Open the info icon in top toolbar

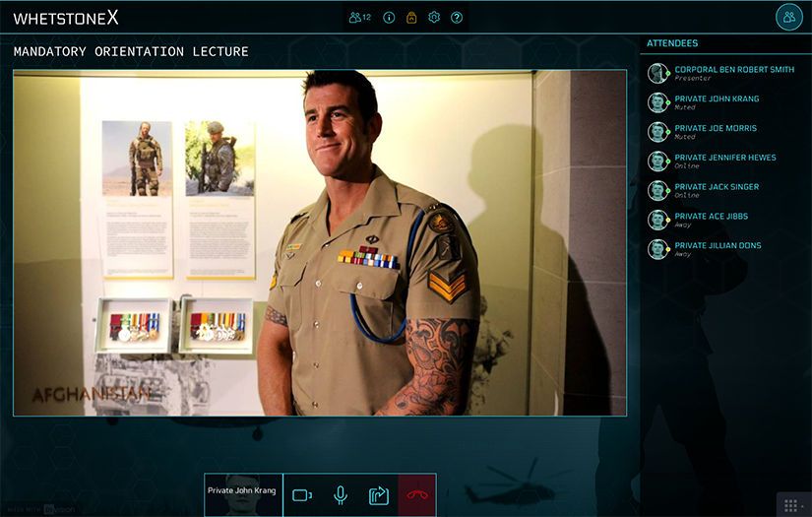(x=389, y=18)
